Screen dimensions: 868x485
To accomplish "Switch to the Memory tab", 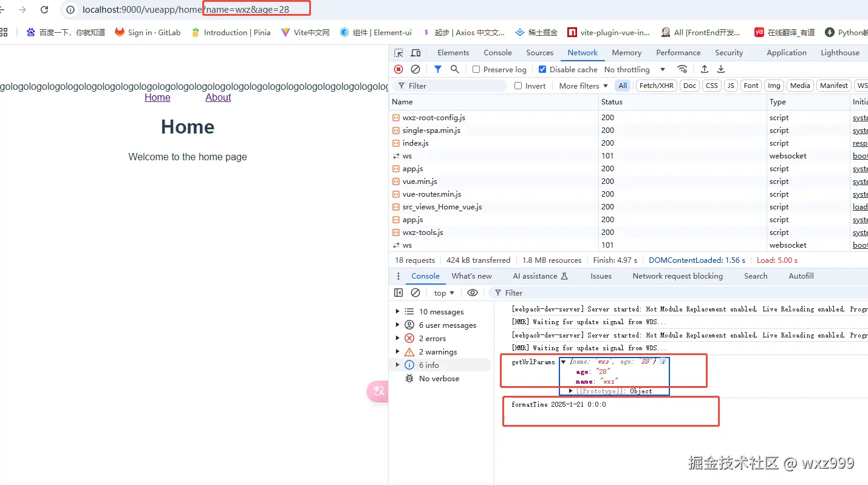I will point(626,53).
